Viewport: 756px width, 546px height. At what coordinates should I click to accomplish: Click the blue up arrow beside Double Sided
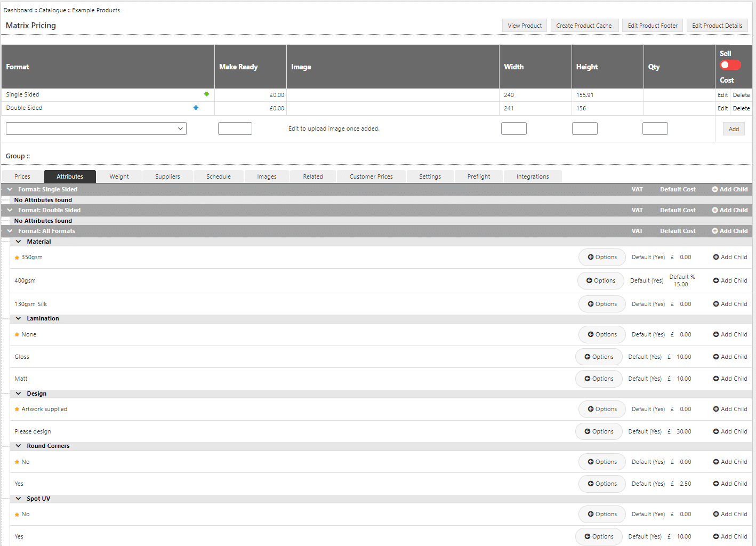(x=196, y=108)
